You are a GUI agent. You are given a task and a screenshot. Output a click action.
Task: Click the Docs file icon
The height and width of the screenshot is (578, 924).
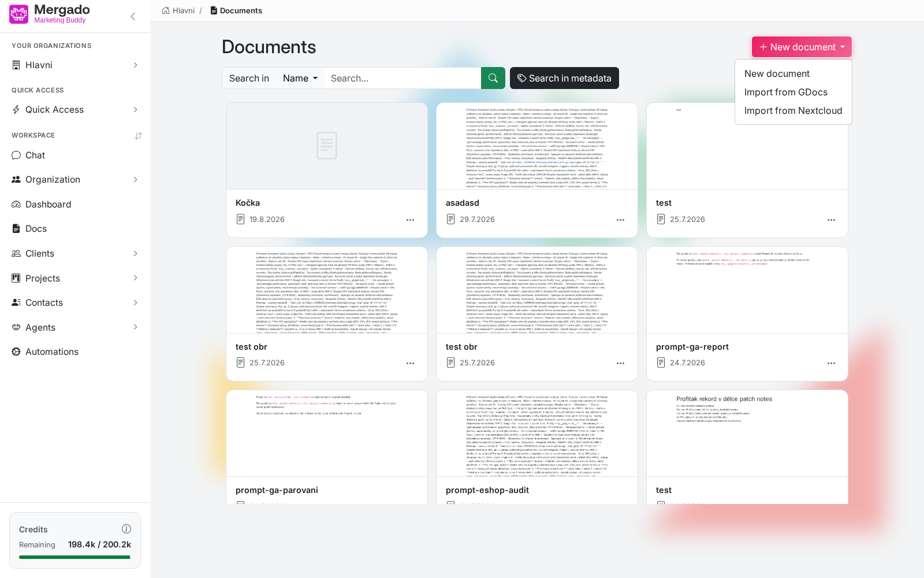[16, 229]
